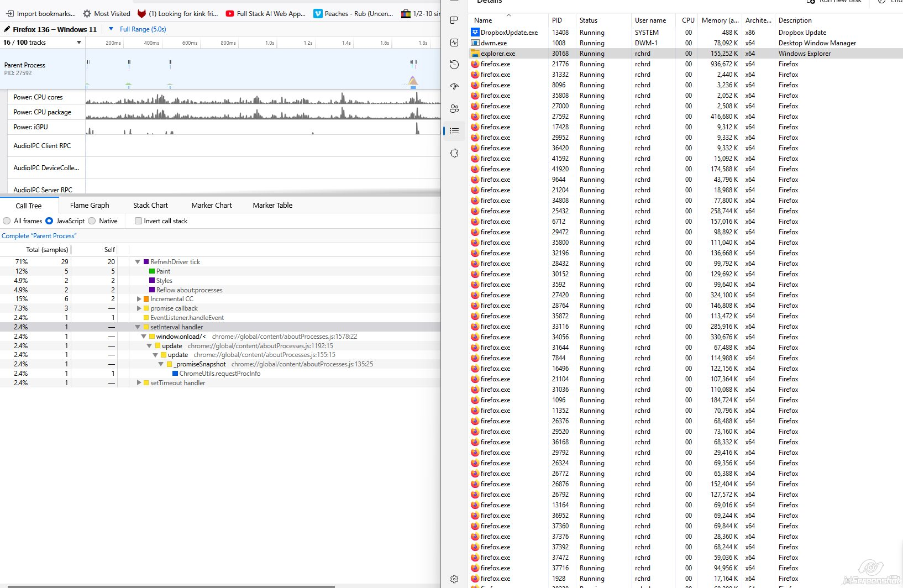Open the blue arrow before Full Range

click(111, 29)
